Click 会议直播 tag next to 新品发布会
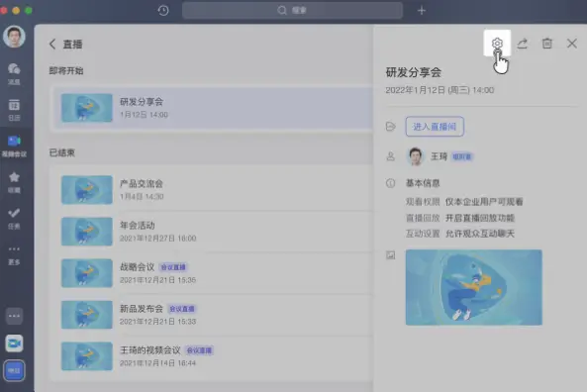 (x=182, y=309)
